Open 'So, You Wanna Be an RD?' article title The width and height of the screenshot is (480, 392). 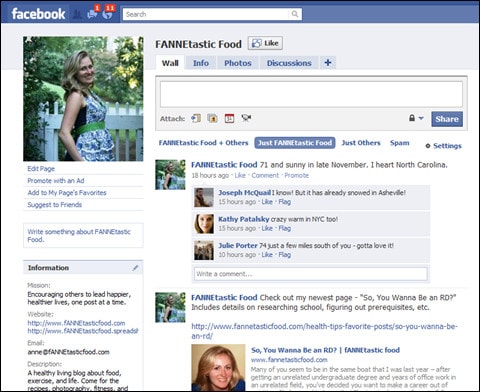click(325, 350)
